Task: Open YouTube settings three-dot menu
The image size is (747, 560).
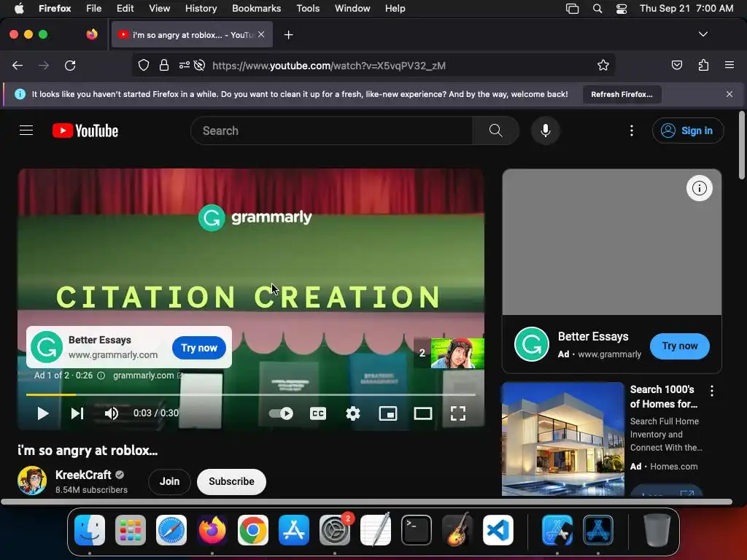Action: (x=632, y=131)
